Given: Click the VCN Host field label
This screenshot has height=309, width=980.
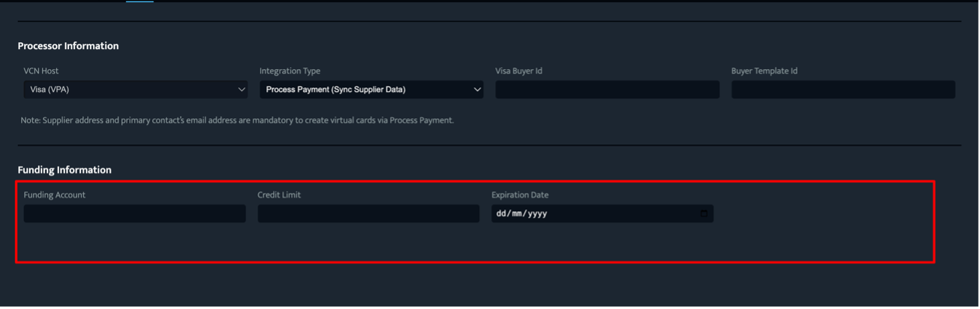Looking at the screenshot, I should [41, 71].
